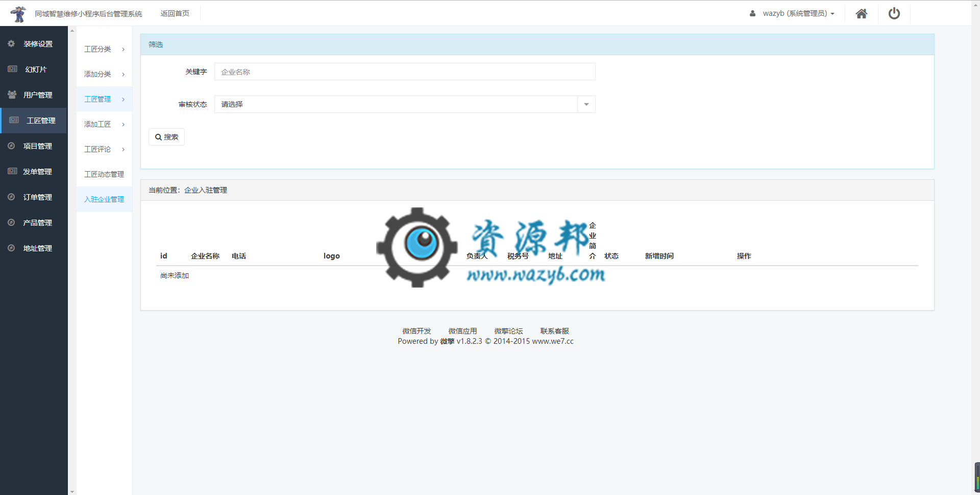This screenshot has height=495, width=980.
Task: Click the chevron next to 工匠分类
Action: [124, 50]
